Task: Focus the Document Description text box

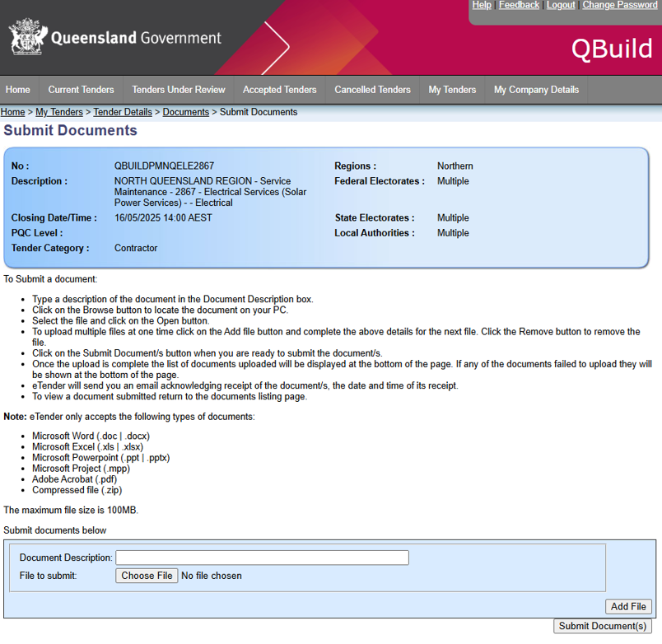Action: pos(262,558)
